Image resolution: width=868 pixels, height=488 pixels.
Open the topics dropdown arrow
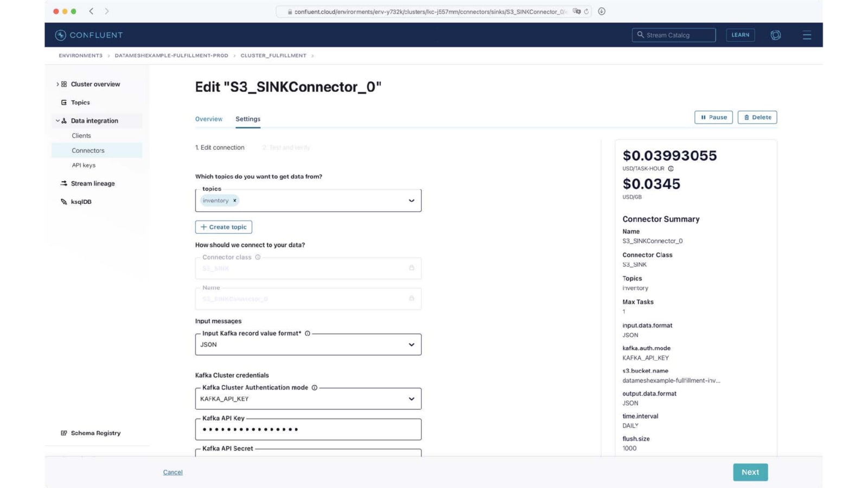point(412,201)
